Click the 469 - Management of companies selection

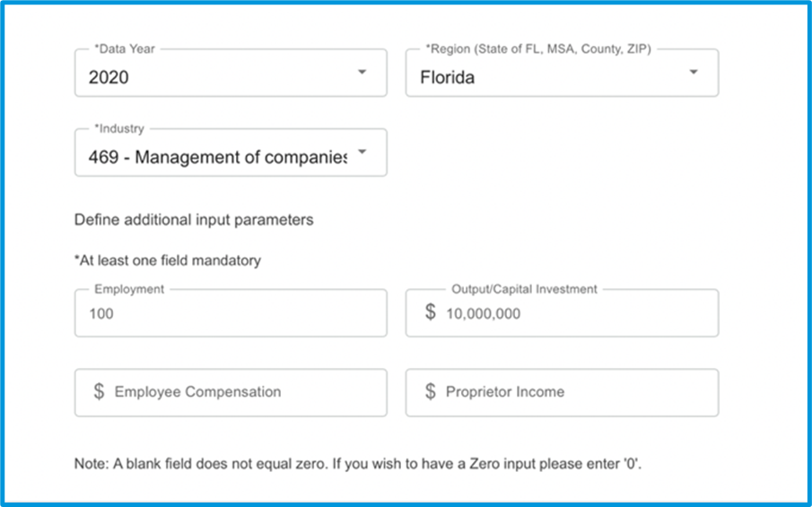point(217,157)
